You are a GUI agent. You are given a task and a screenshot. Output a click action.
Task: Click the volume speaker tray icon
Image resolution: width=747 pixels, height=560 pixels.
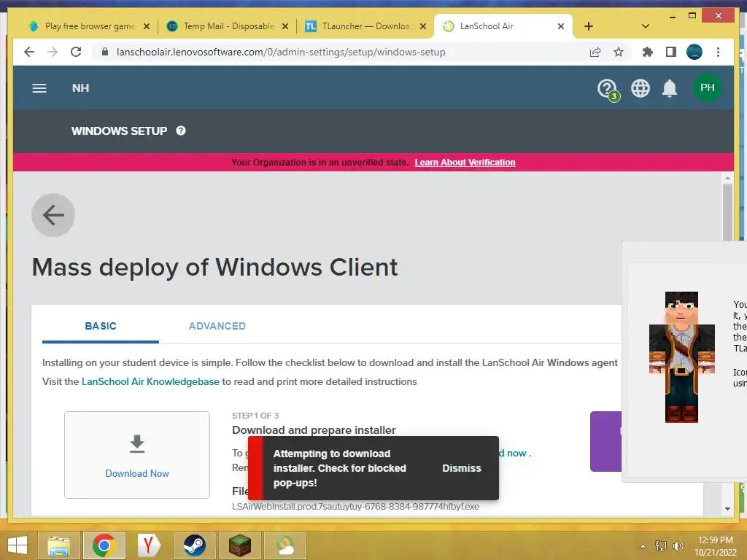tap(678, 545)
